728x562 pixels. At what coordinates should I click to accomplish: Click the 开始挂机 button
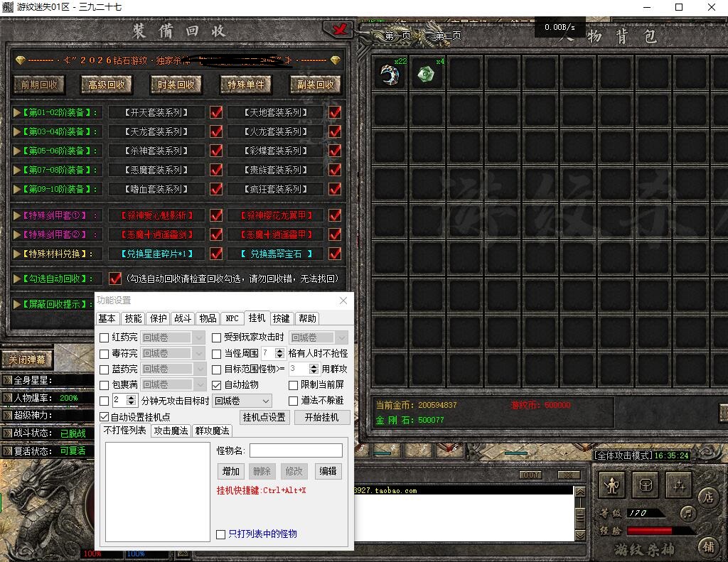coord(321,417)
